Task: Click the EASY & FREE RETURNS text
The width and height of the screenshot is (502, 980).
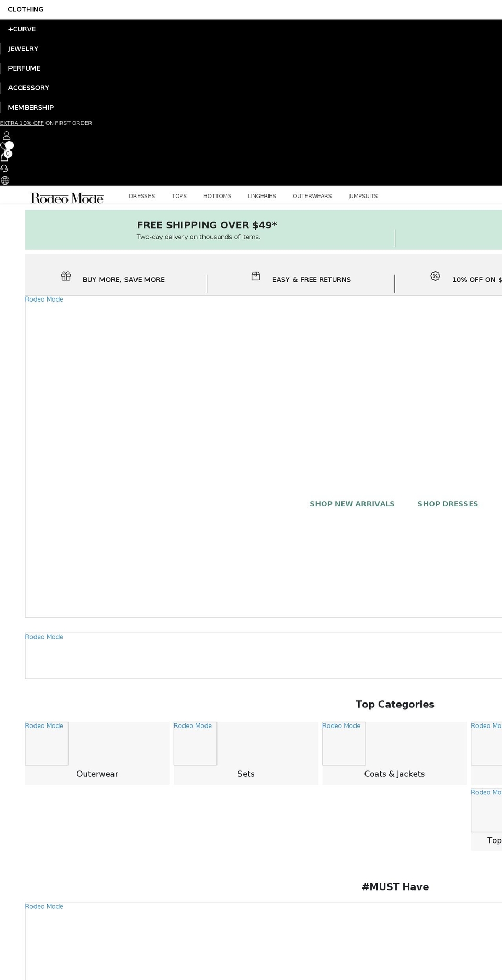Action: point(312,280)
